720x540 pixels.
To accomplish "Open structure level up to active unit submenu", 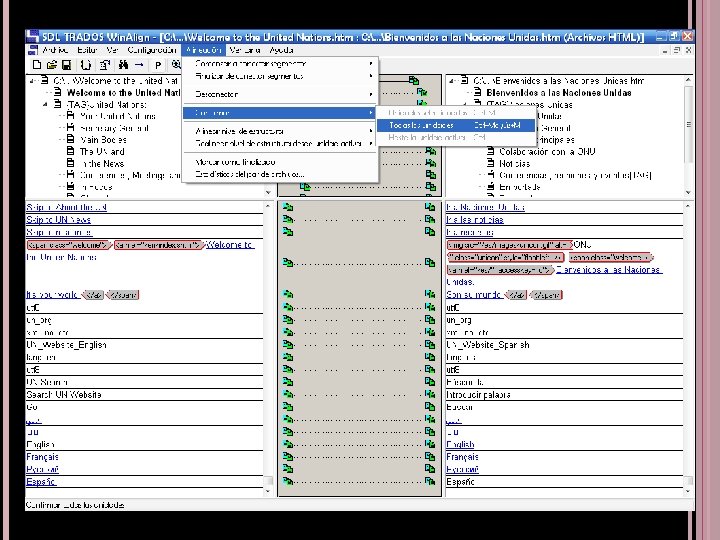I will click(281, 143).
